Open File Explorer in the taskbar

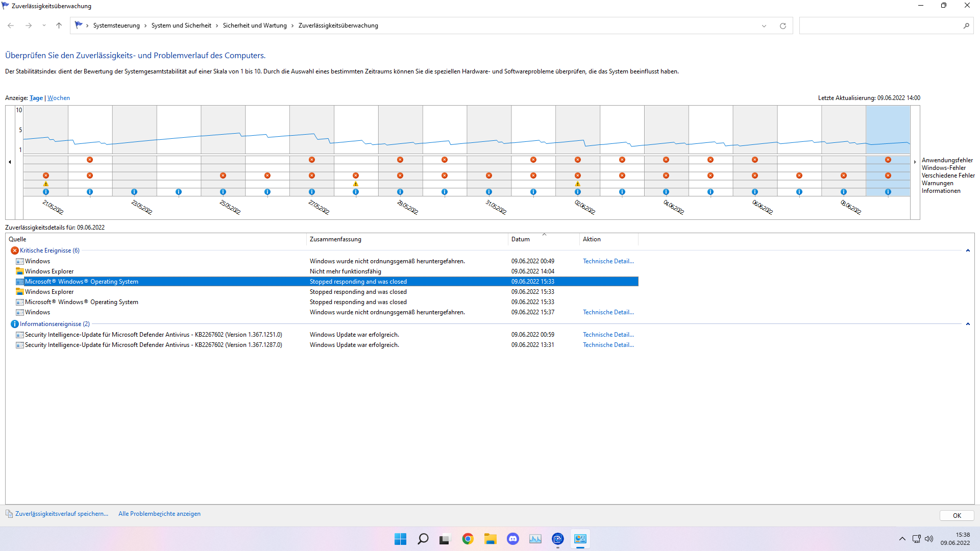pyautogui.click(x=490, y=539)
